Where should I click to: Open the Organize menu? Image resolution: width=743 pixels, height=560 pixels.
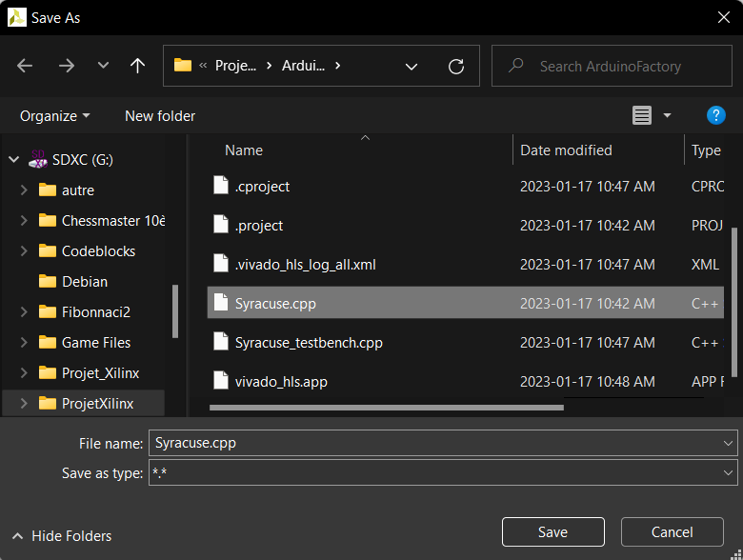point(55,115)
